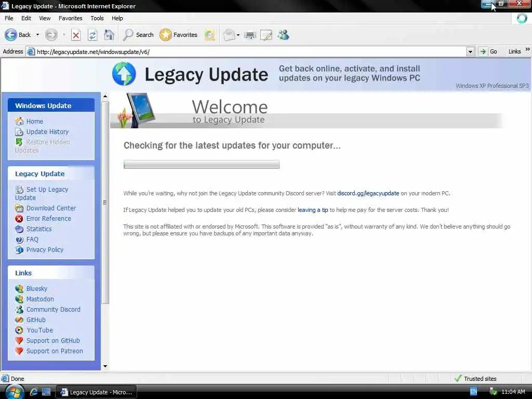Image resolution: width=532 pixels, height=399 pixels.
Task: Select the Legacy Update taskbar button
Action: coord(96,392)
